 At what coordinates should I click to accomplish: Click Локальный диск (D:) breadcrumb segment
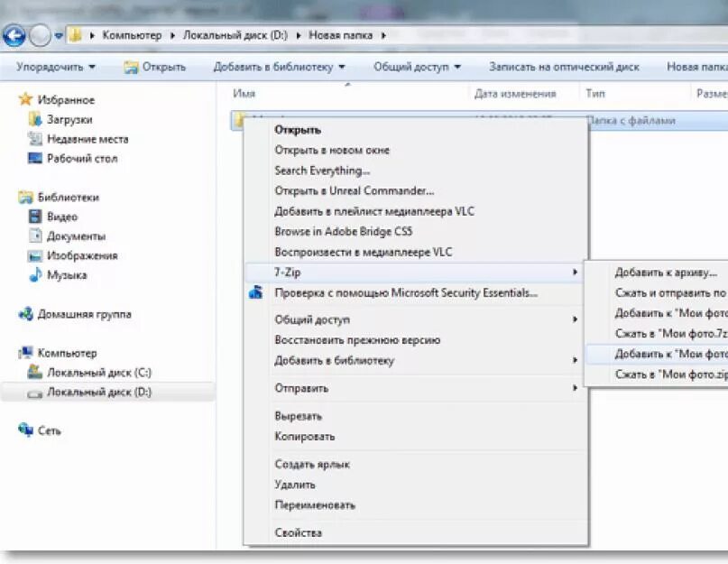tap(235, 35)
